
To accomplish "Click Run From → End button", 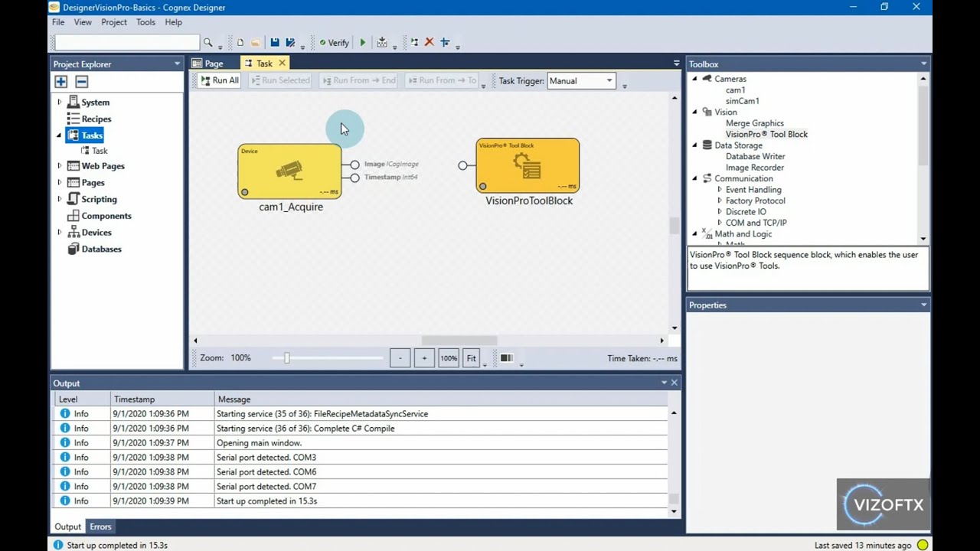I will 359,80.
